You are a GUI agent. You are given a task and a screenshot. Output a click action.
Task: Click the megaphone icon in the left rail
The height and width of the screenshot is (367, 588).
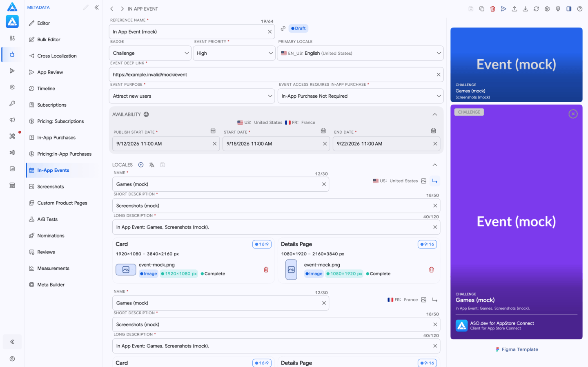click(12, 120)
